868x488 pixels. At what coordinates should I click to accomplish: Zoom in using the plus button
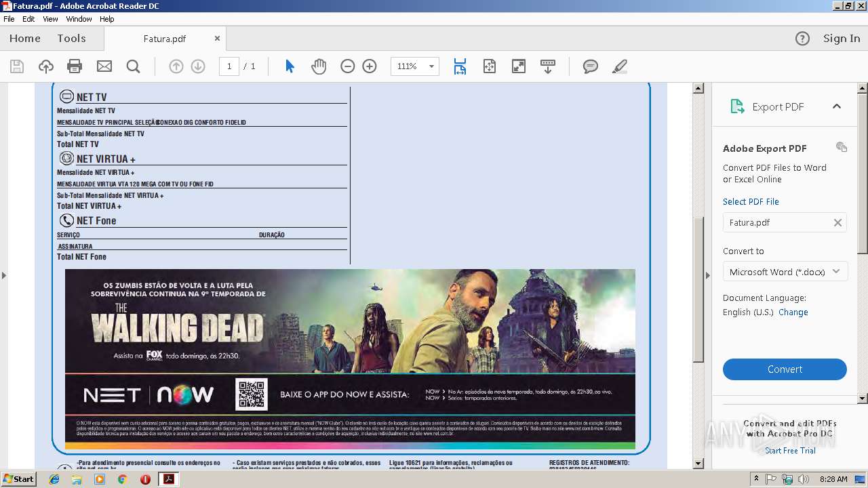point(370,66)
